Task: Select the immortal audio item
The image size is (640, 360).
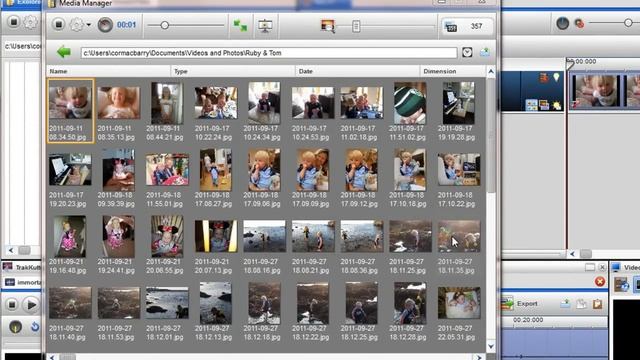Action: tap(22, 282)
